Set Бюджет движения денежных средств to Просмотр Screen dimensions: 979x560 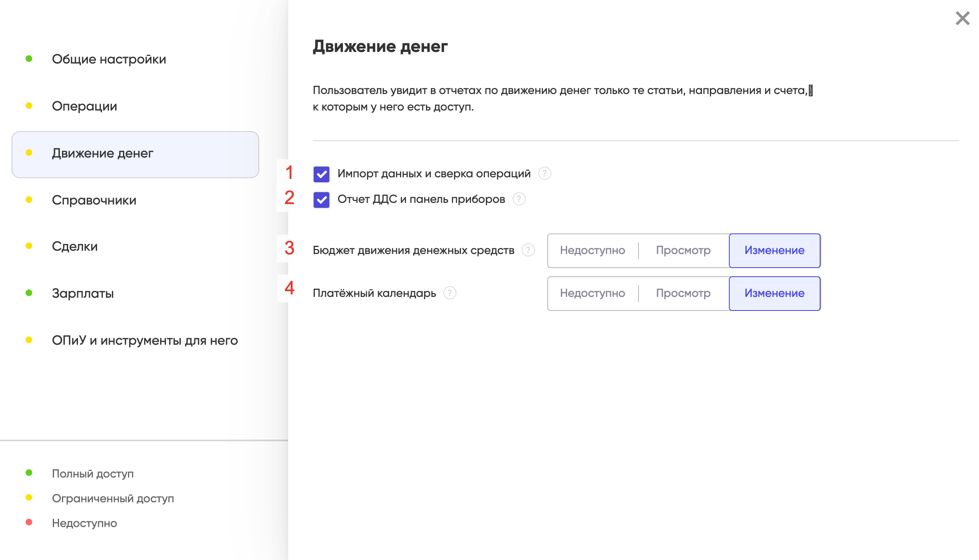point(683,250)
